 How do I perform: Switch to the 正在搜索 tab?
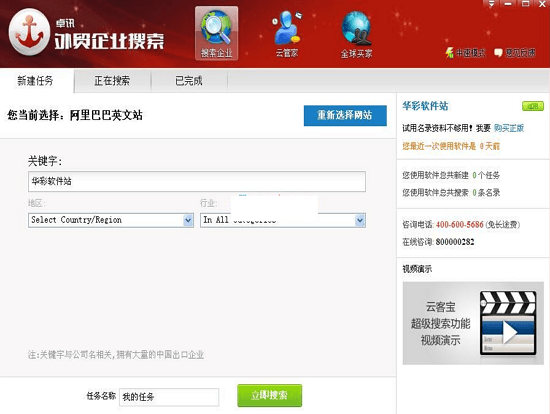(112, 81)
